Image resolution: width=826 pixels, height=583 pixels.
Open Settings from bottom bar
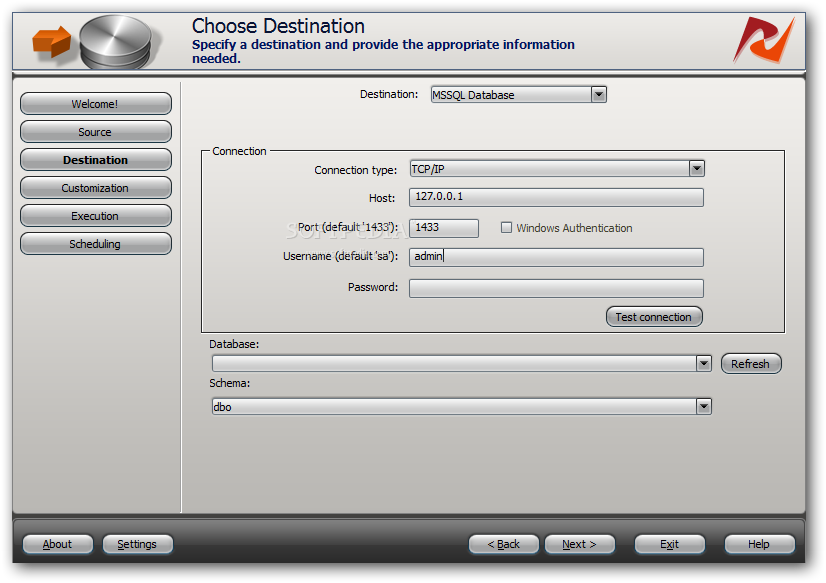[137, 544]
